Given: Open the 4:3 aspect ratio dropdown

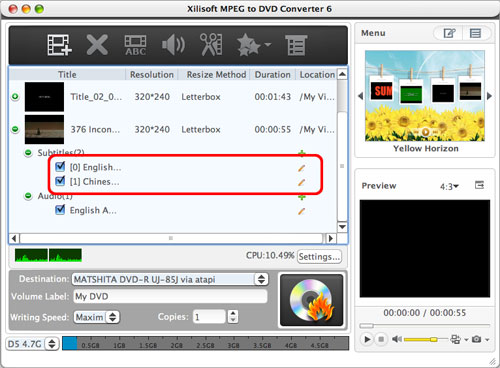Looking at the screenshot, I should point(449,186).
